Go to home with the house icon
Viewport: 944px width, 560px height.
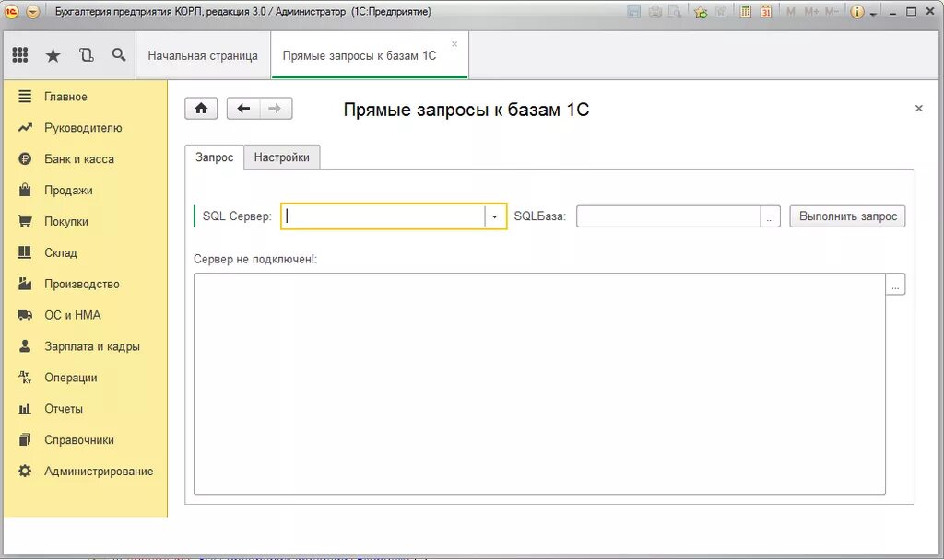coord(201,108)
